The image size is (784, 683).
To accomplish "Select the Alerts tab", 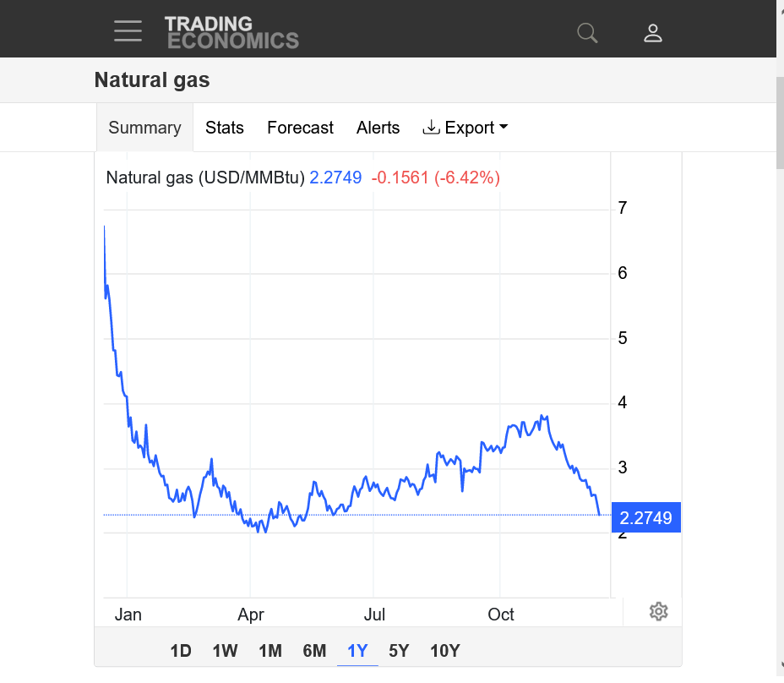I will pos(378,128).
